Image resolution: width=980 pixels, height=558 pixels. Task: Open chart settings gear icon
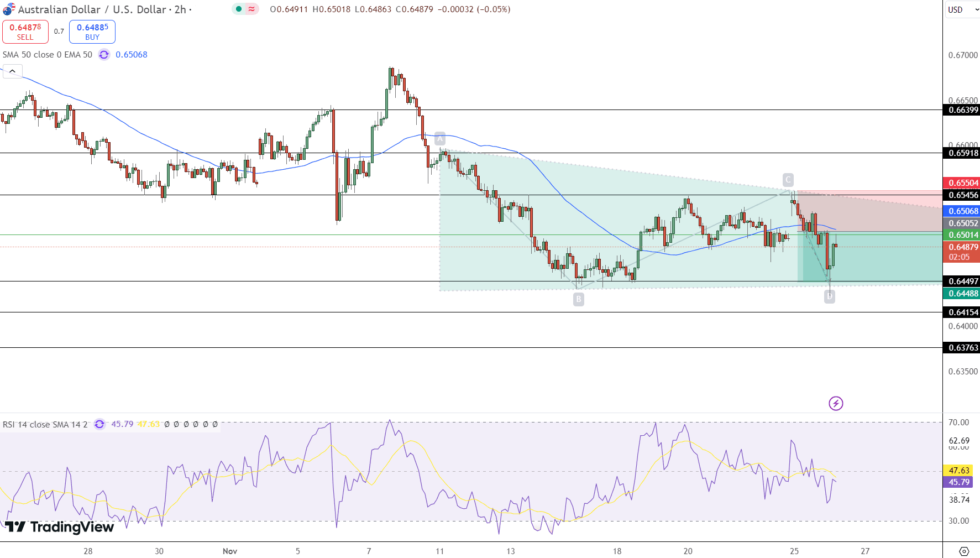[964, 551]
